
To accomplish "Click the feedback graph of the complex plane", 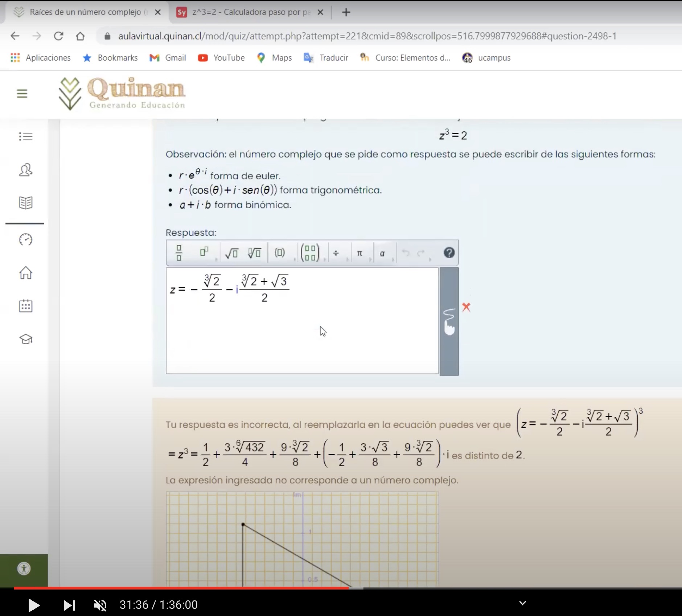I will click(303, 539).
